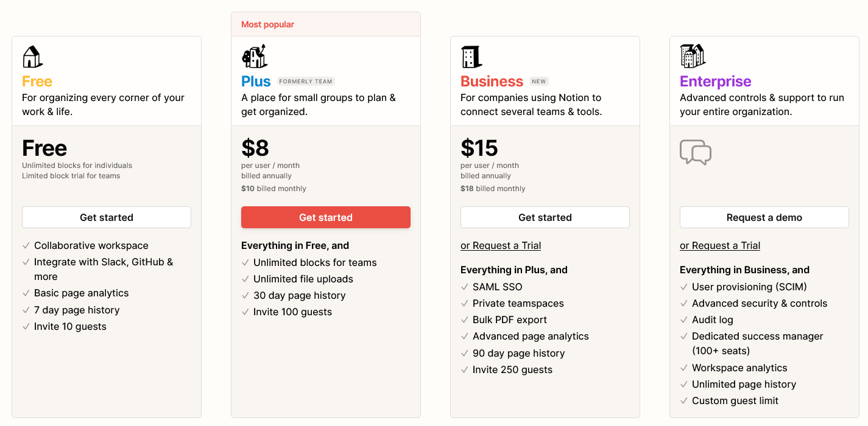Image resolution: width=868 pixels, height=426 pixels.
Task: Click the Enterprise plan buildings icon
Action: click(693, 56)
